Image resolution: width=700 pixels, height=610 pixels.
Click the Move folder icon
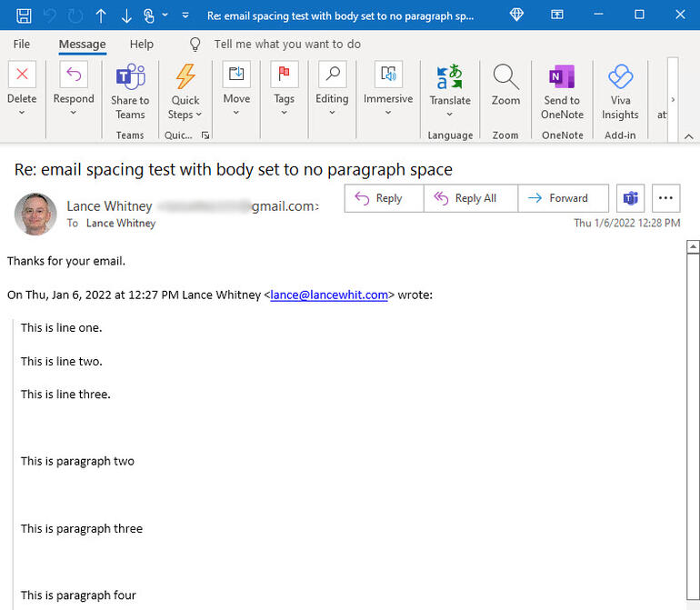point(236,75)
